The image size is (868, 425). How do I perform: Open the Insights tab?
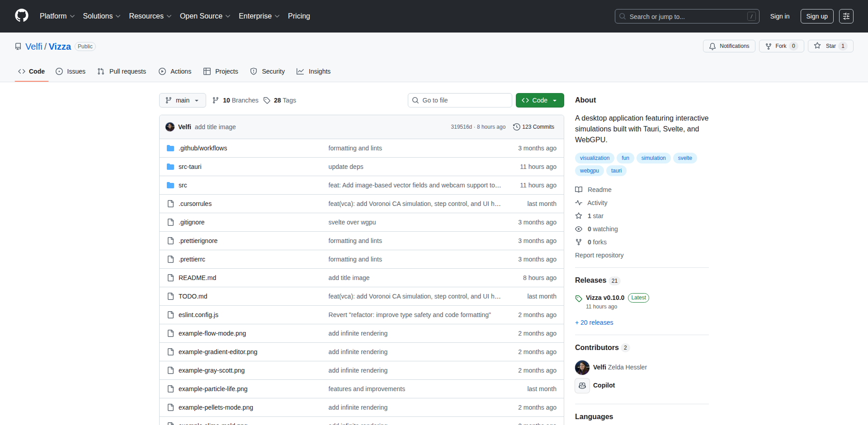[314, 71]
